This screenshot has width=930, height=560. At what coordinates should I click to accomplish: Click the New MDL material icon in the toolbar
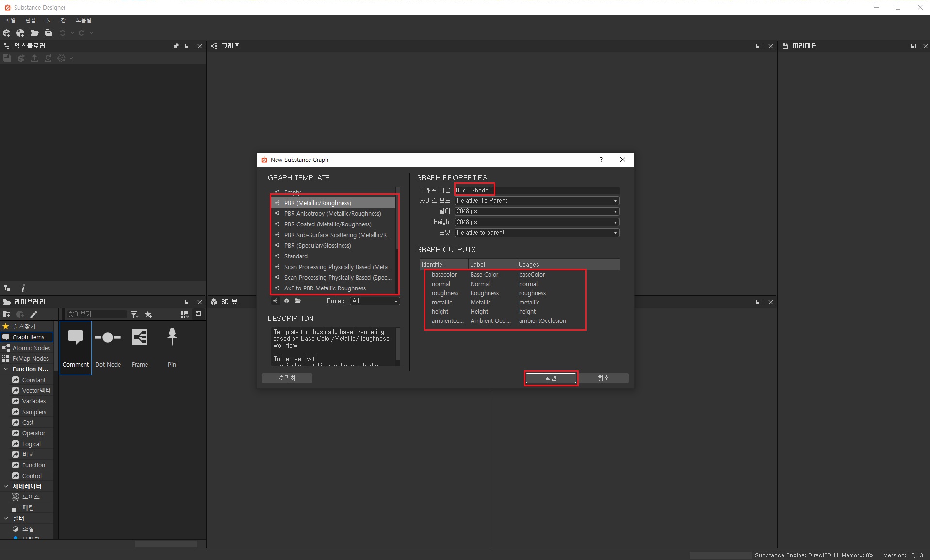click(x=20, y=33)
